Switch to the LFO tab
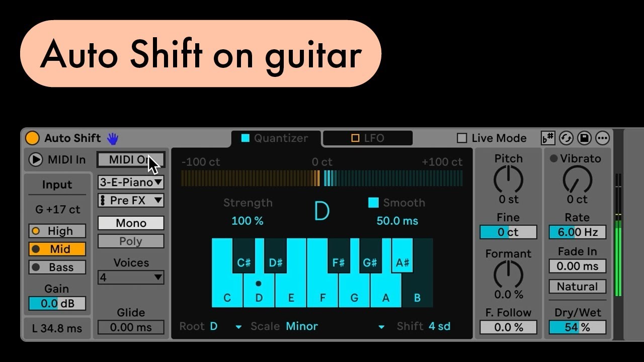The height and width of the screenshot is (362, 644). (x=367, y=138)
